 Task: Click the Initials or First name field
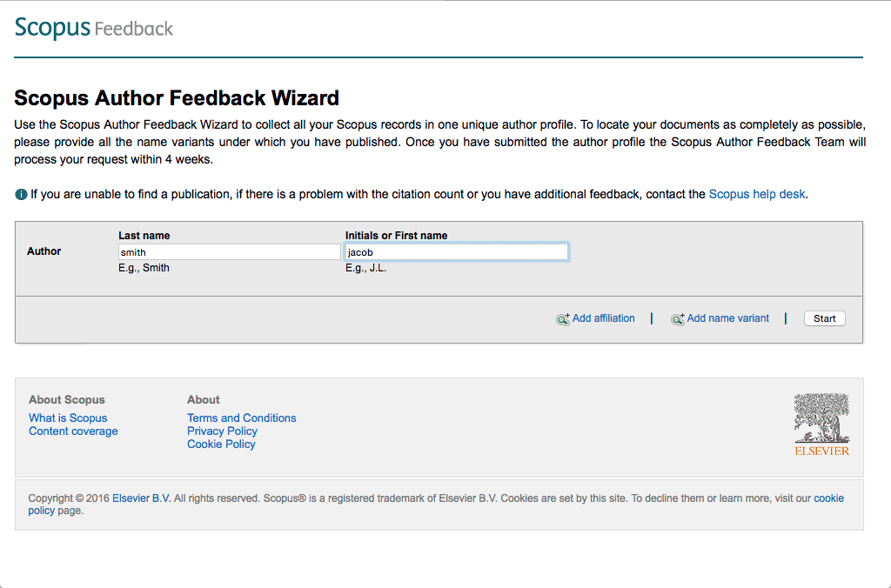(x=457, y=252)
